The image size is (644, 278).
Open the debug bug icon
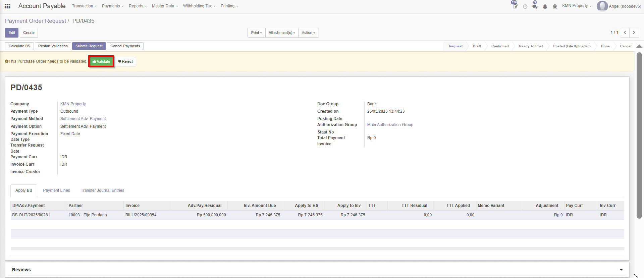pyautogui.click(x=555, y=6)
